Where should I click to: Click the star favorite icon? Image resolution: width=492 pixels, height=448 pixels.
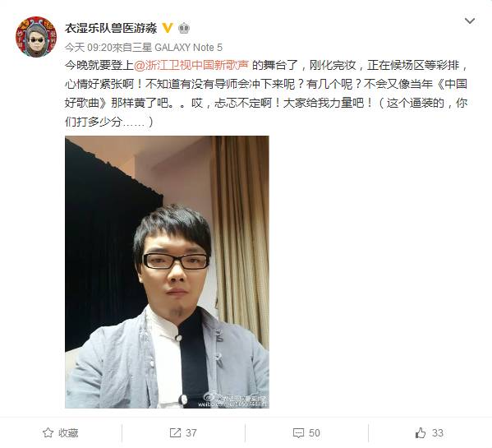click(x=48, y=432)
